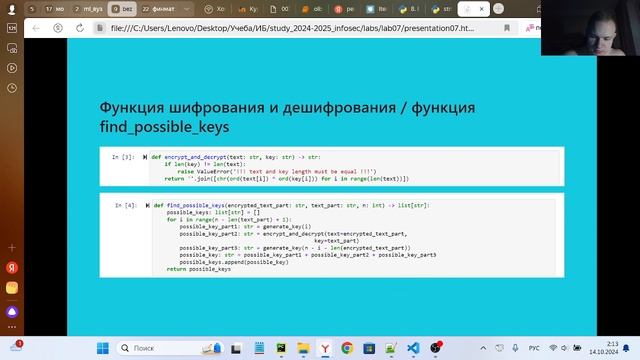Viewport: 640px width, 360px height.
Task: Open the clock showing 14.10.2024
Action: coord(604,348)
